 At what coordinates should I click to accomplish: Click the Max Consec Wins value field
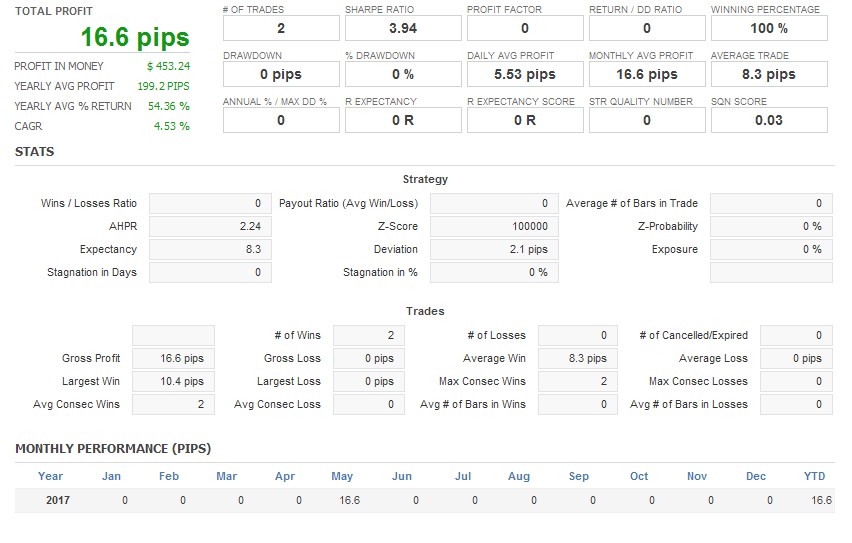click(x=574, y=381)
